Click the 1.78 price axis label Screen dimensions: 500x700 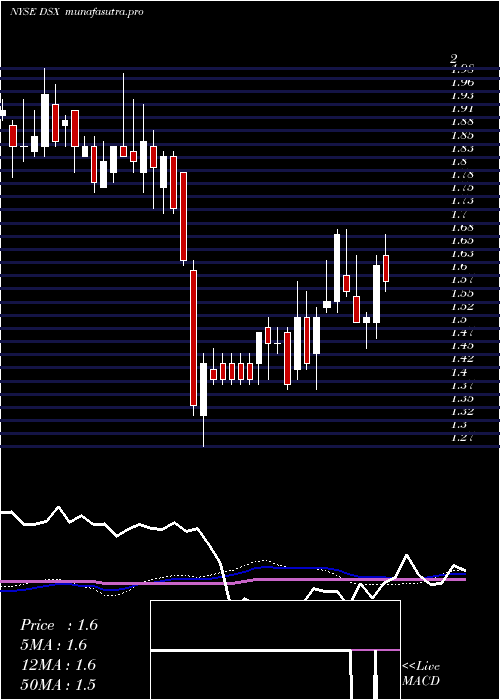click(x=462, y=175)
